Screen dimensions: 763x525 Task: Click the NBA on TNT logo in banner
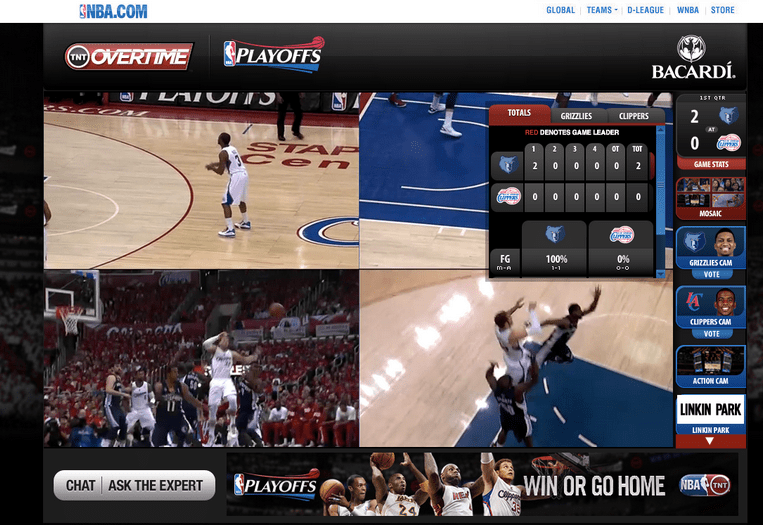pyautogui.click(x=704, y=485)
